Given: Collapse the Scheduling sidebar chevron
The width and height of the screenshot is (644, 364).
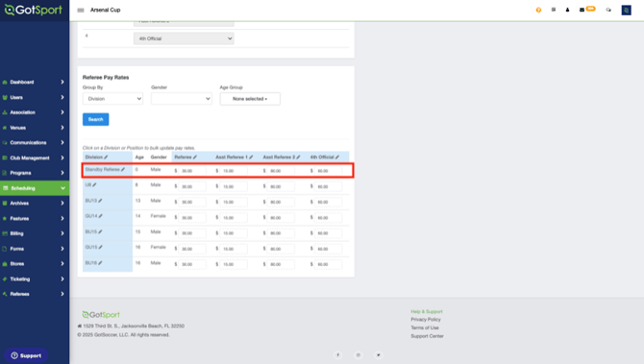Looking at the screenshot, I should pyautogui.click(x=62, y=188).
